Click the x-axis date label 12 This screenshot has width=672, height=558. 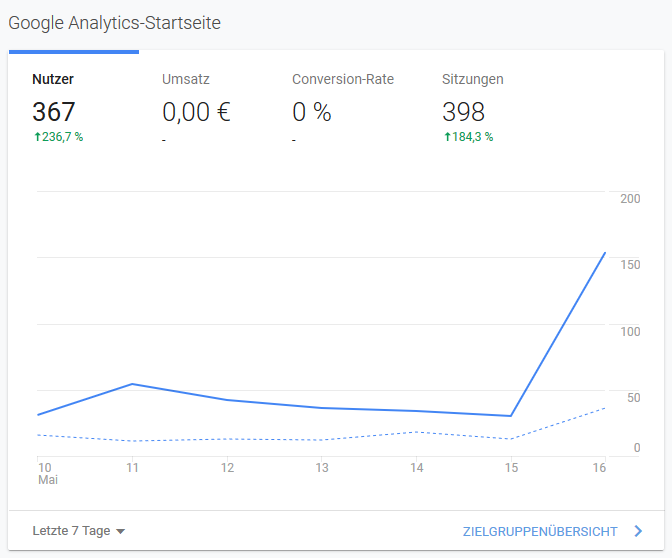point(228,467)
